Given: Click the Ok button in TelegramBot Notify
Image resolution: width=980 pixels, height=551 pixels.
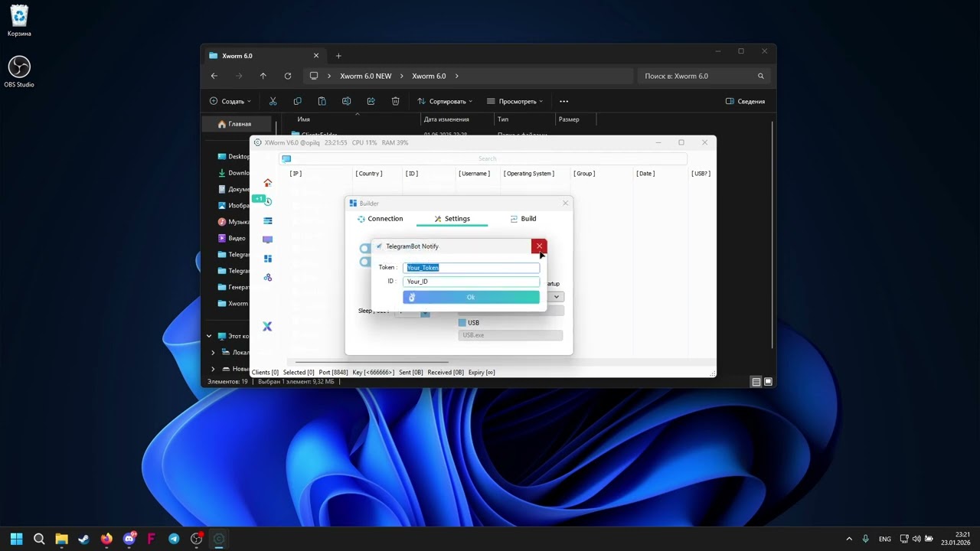Looking at the screenshot, I should [471, 297].
